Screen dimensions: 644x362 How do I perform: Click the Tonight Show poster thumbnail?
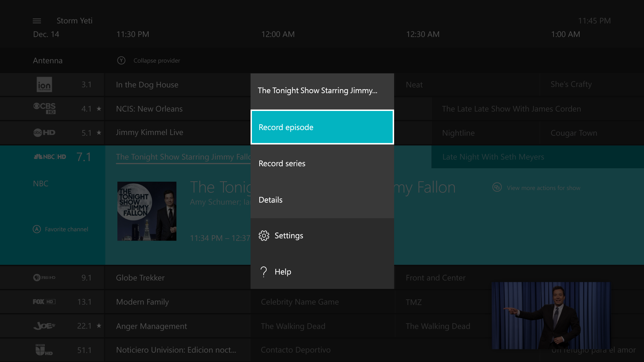pos(147,211)
